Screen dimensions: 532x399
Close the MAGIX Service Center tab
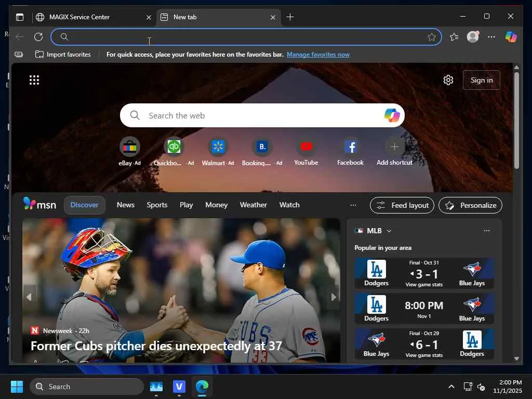pos(149,17)
